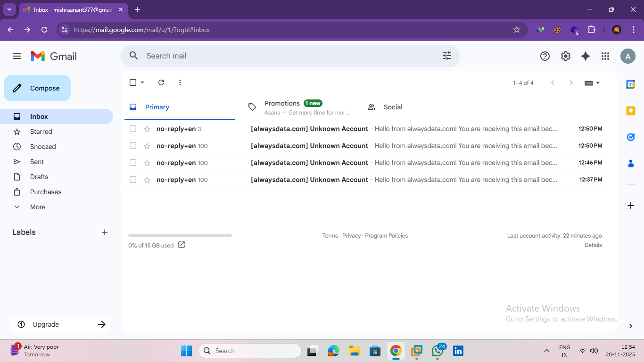Click the Compose button

click(37, 88)
